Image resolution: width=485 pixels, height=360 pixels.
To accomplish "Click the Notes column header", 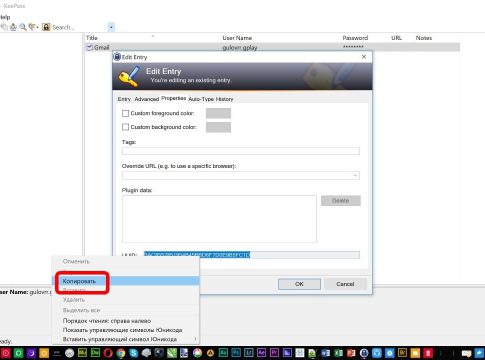I will click(x=424, y=38).
